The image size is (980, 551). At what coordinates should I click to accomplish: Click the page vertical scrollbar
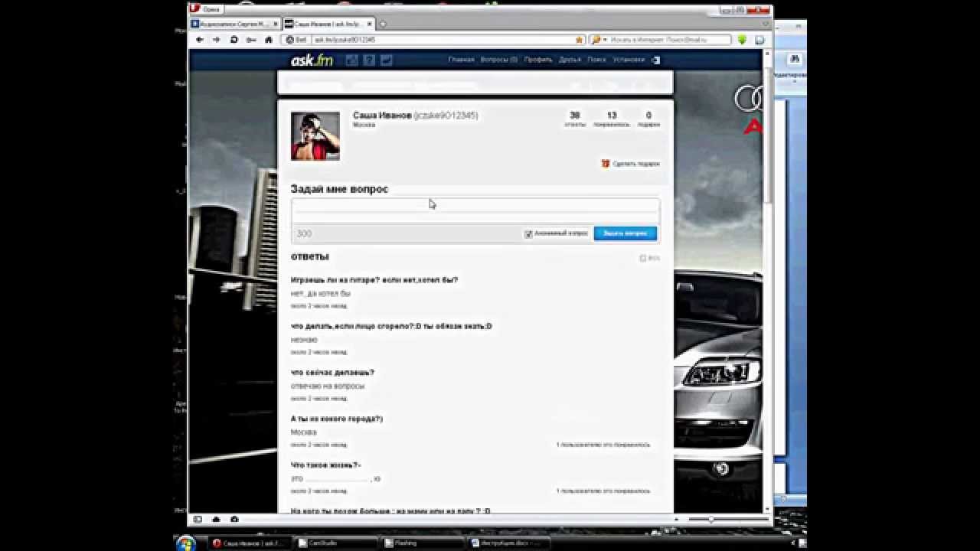pos(768,281)
